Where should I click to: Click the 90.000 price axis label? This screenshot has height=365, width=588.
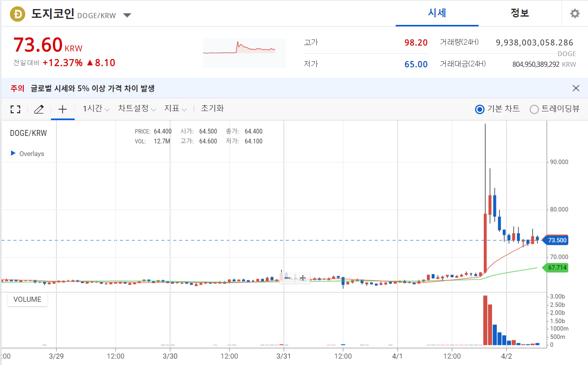click(x=559, y=162)
